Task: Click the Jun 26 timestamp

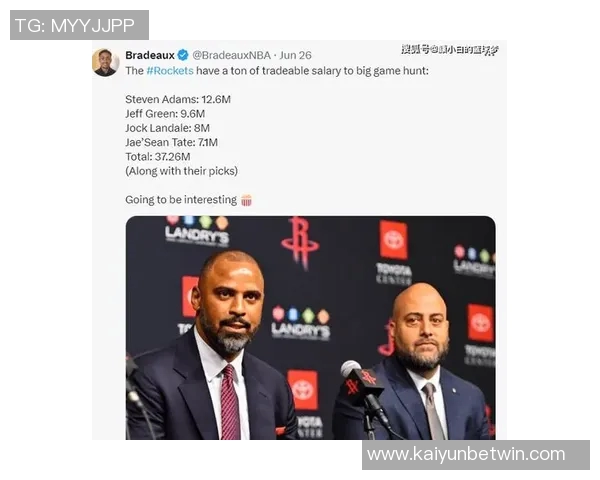Action: [x=295, y=55]
